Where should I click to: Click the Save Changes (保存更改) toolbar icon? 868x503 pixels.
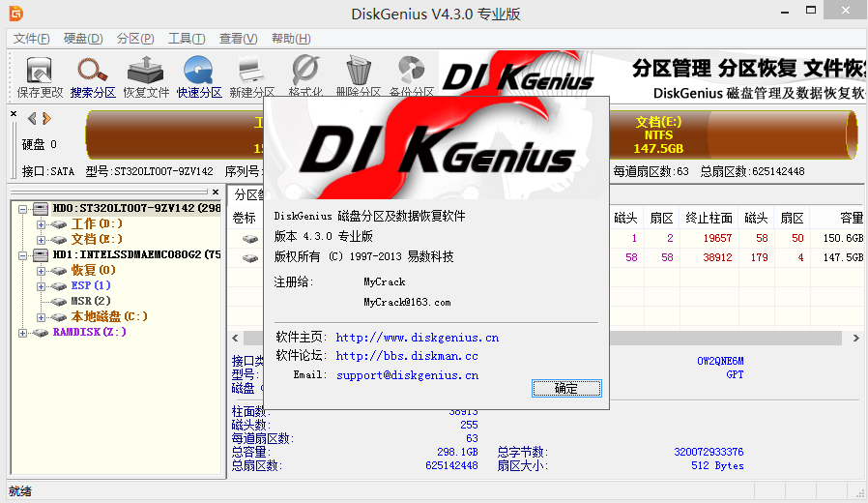(40, 71)
